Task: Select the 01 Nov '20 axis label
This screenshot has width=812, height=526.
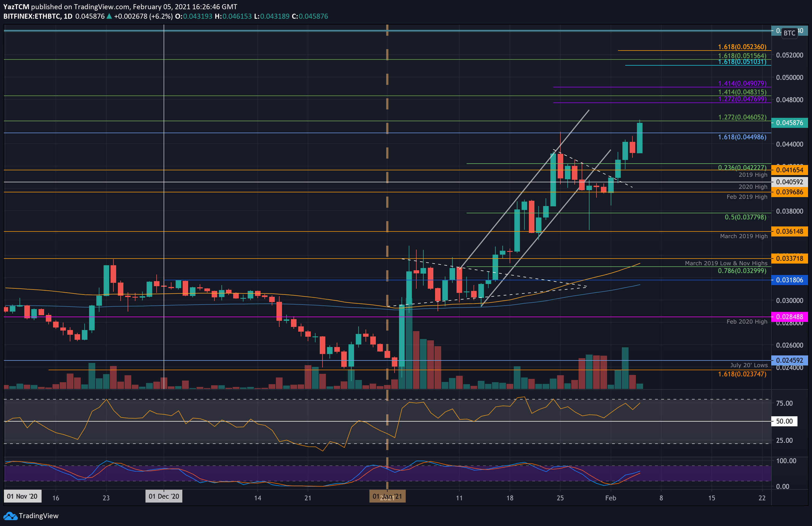Action: click(22, 497)
